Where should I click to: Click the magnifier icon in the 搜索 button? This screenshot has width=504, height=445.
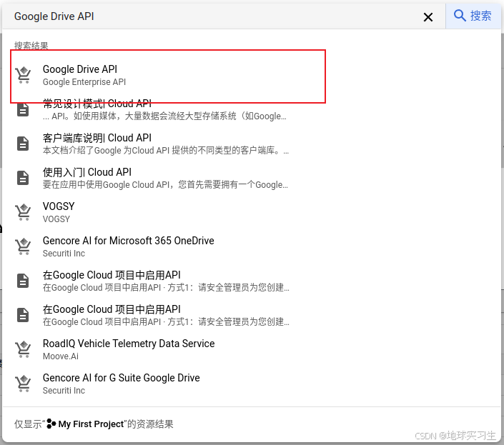coord(460,16)
